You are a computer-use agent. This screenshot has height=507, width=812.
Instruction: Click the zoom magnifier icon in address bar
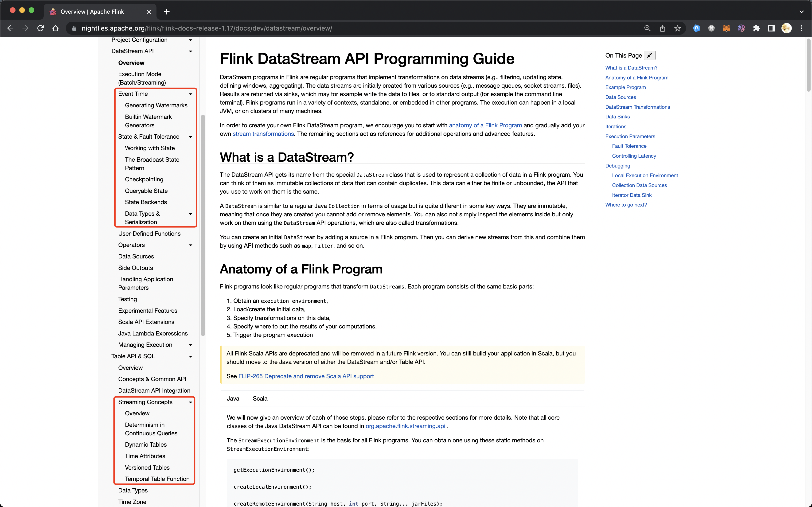[647, 28]
